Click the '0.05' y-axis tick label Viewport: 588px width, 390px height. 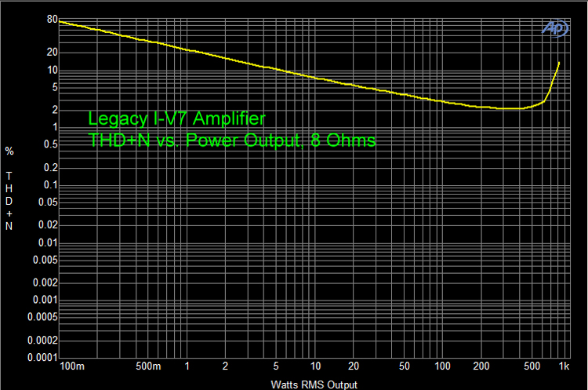tap(46, 202)
